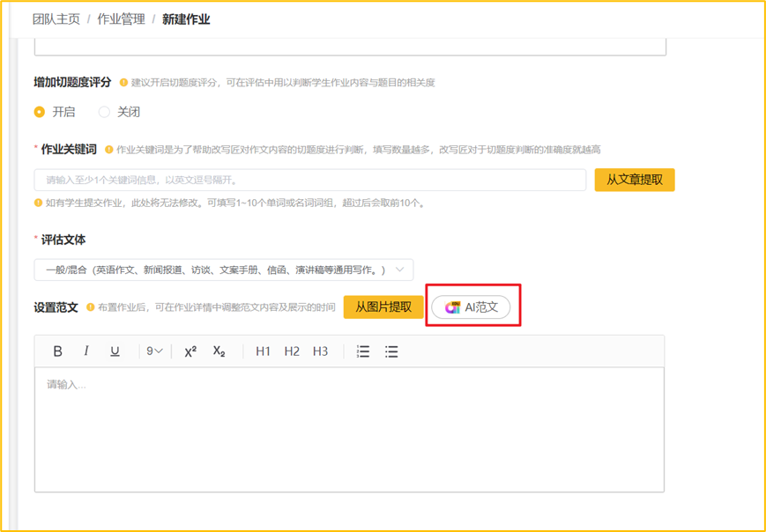Click the AI范文 button
This screenshot has height=532, width=766.
[x=471, y=307]
